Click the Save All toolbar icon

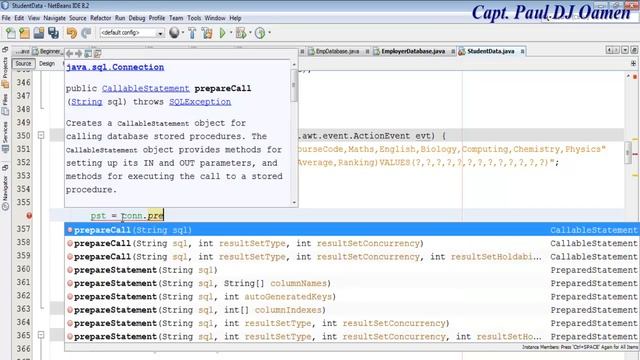coord(53,33)
